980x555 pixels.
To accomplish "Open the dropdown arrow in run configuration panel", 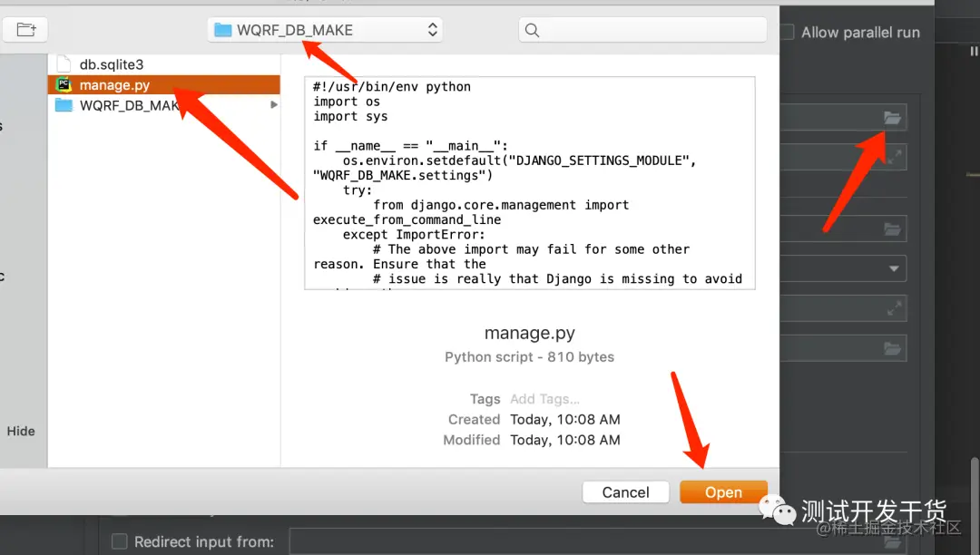I will (894, 269).
